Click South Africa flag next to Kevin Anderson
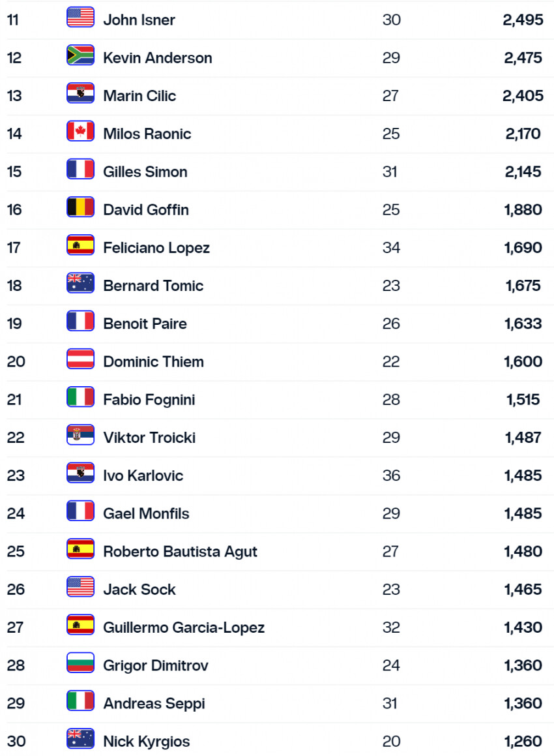Screen dimensions: 554x756 pos(80,55)
